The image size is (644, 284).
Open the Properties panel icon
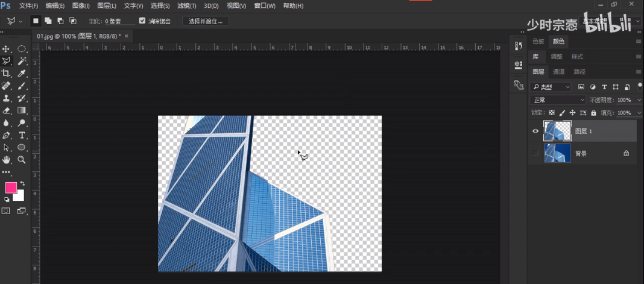[x=519, y=65]
